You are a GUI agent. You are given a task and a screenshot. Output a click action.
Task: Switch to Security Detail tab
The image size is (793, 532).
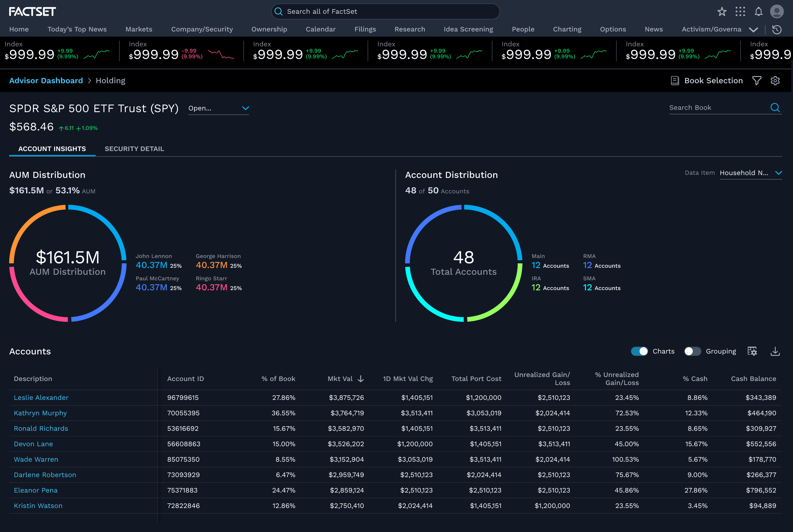tap(135, 149)
